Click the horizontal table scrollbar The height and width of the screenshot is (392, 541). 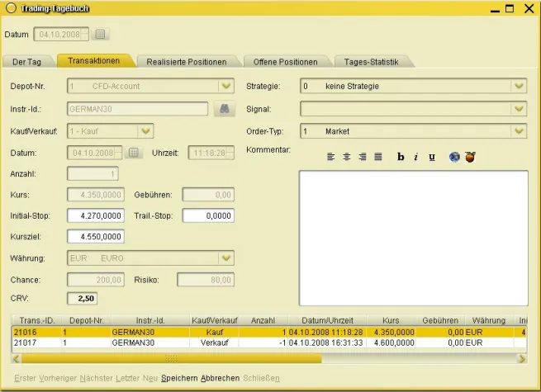click(x=171, y=359)
